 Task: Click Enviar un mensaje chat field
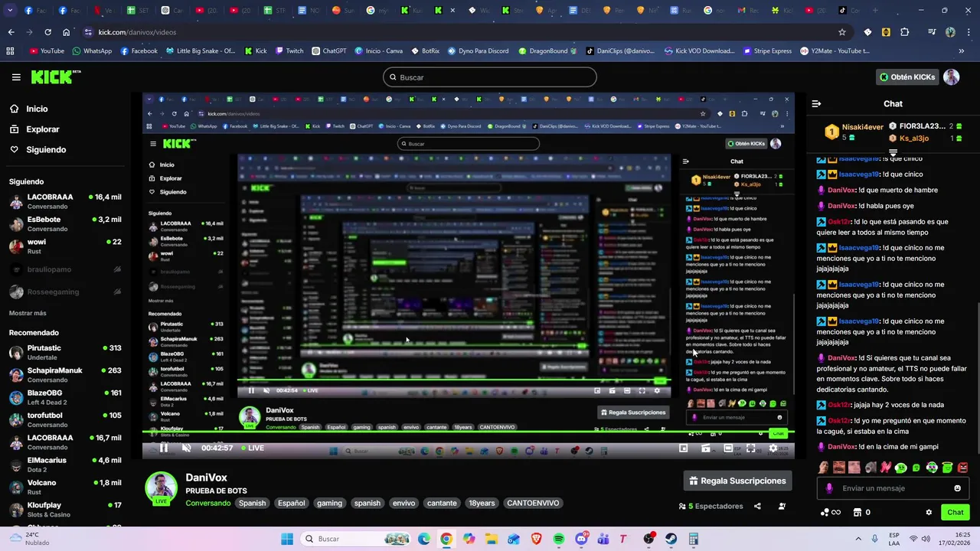(892, 488)
